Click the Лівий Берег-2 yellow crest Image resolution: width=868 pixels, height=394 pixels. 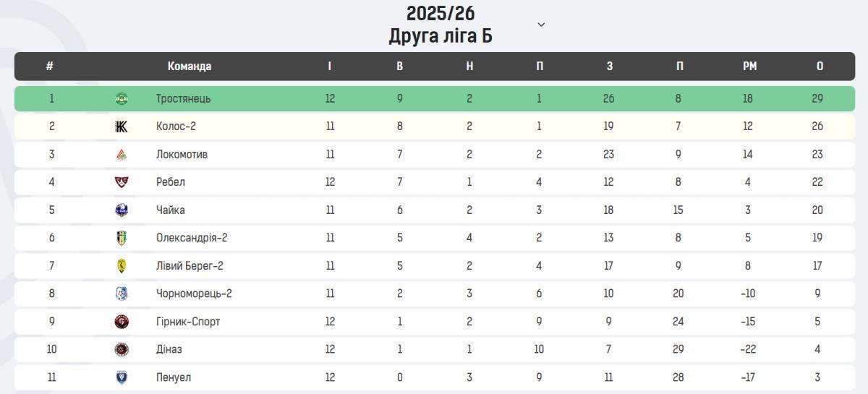point(122,265)
